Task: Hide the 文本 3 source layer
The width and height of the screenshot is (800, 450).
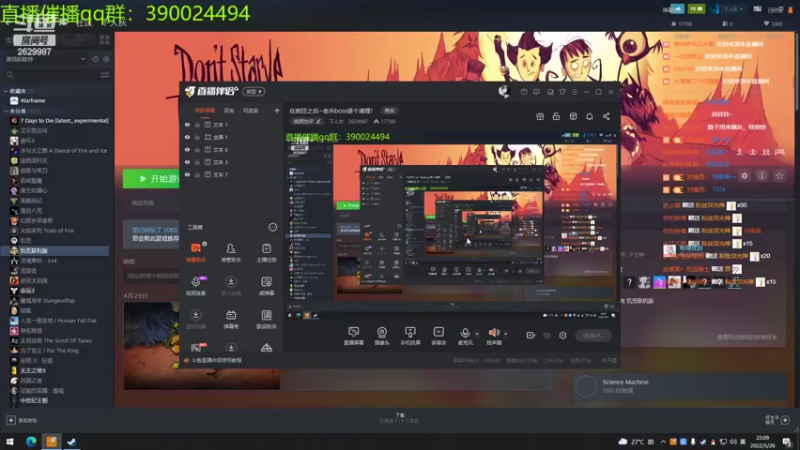Action: (x=187, y=162)
